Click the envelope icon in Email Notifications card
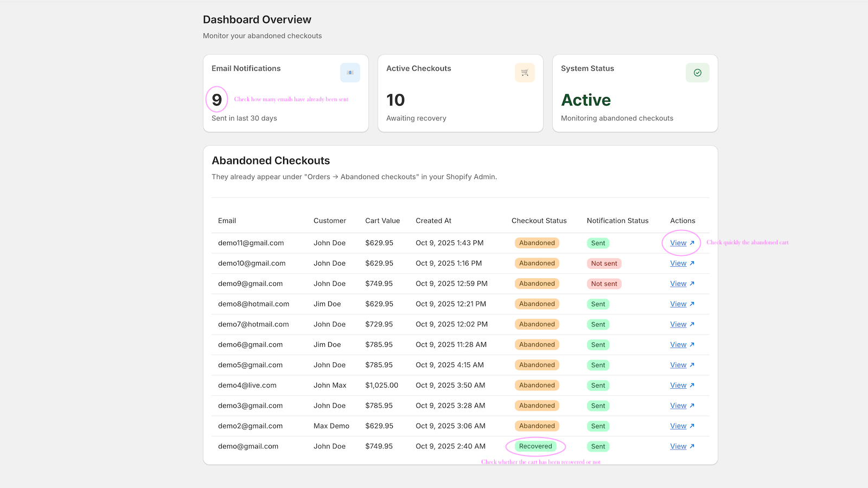Viewport: 868px width, 488px height. (350, 73)
